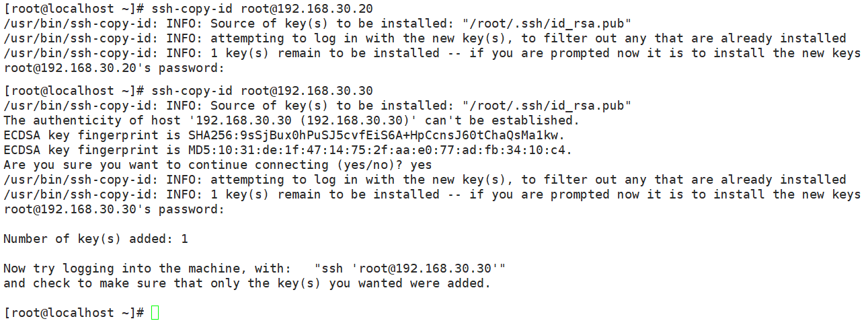
Task: Click the "1 key(s) remain" line above the 192.168.30.20 password prompt
Action: pos(432,53)
